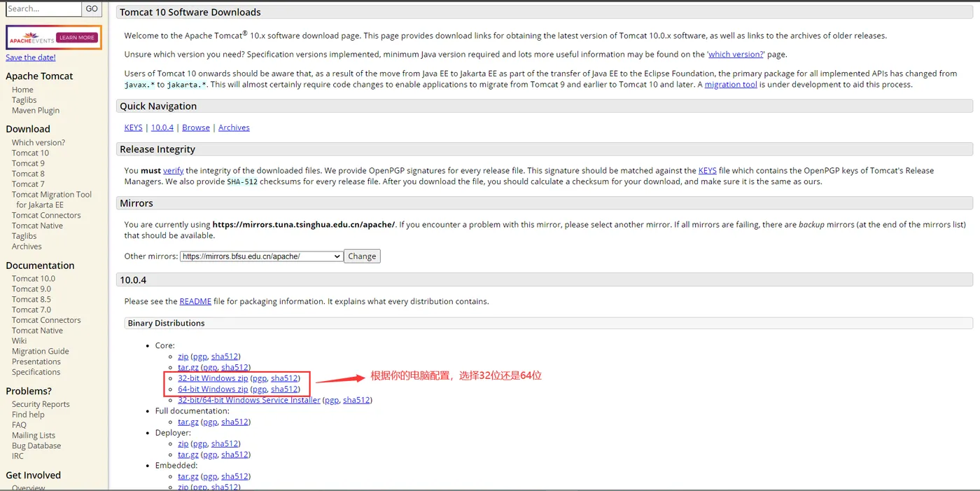Open Tomcat Connectors under Documentation section
The height and width of the screenshot is (491, 980).
[46, 320]
